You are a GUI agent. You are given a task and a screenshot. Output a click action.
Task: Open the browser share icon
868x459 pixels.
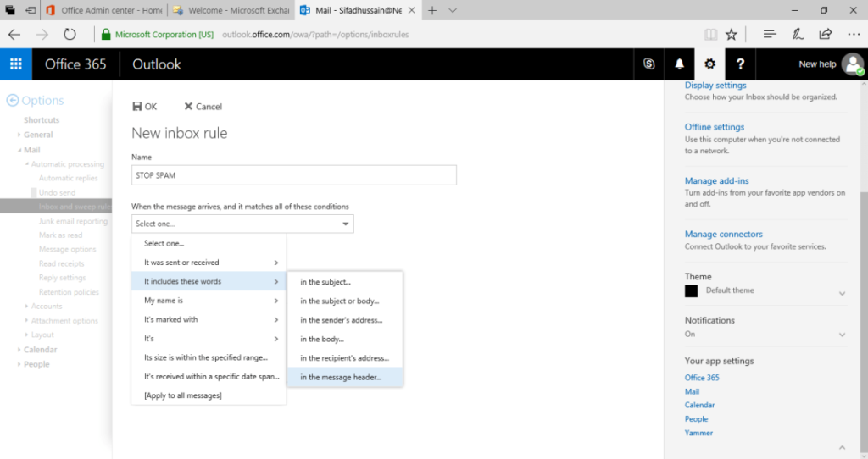tap(825, 34)
